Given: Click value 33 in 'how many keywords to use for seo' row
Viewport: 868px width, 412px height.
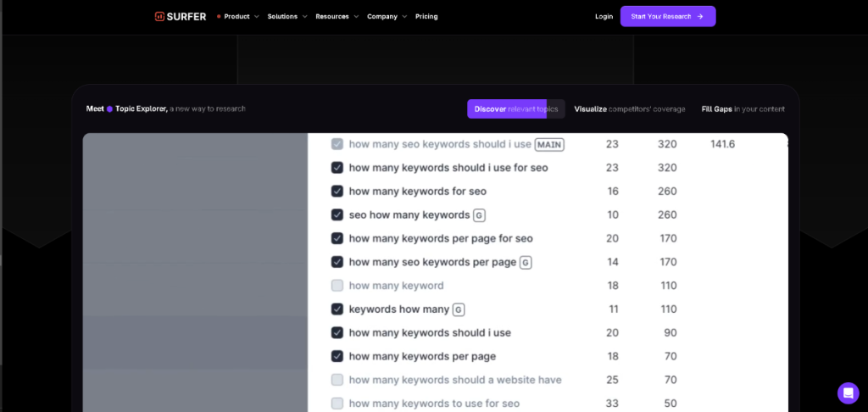Looking at the screenshot, I should (612, 404).
